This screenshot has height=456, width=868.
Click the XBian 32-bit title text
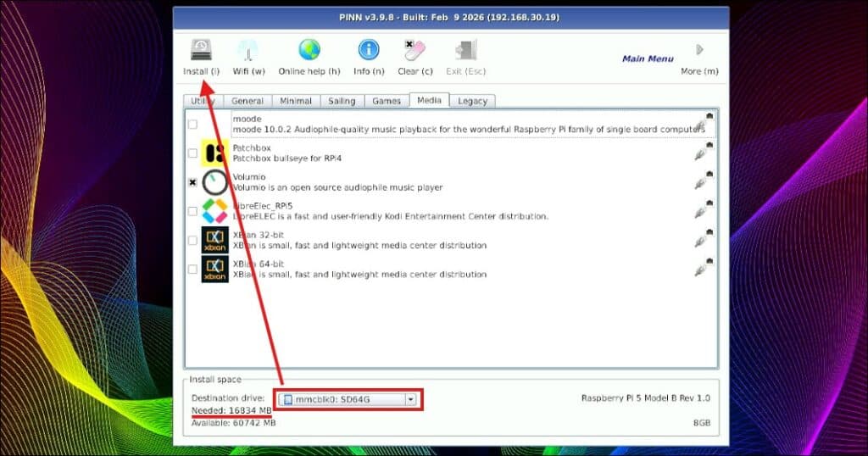258,235
